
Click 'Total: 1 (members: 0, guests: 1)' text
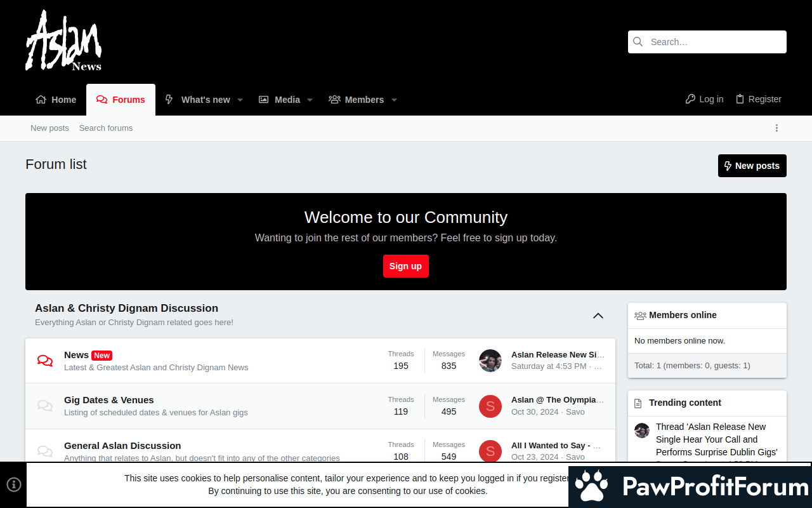pyautogui.click(x=692, y=366)
